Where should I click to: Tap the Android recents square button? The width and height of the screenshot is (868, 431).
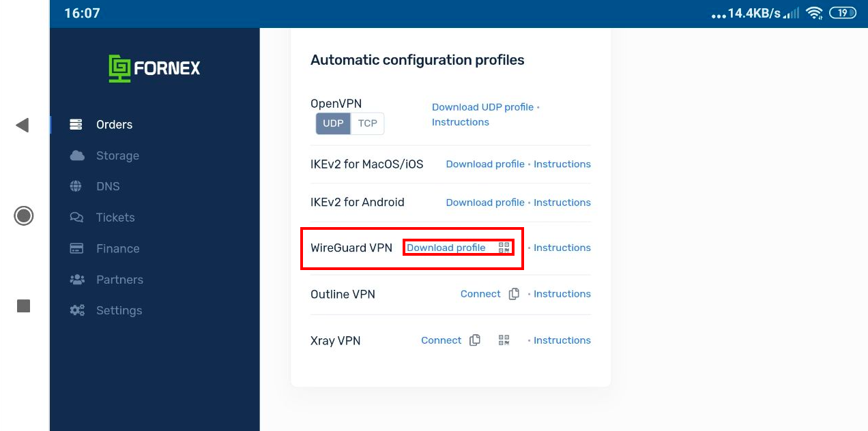pos(24,306)
